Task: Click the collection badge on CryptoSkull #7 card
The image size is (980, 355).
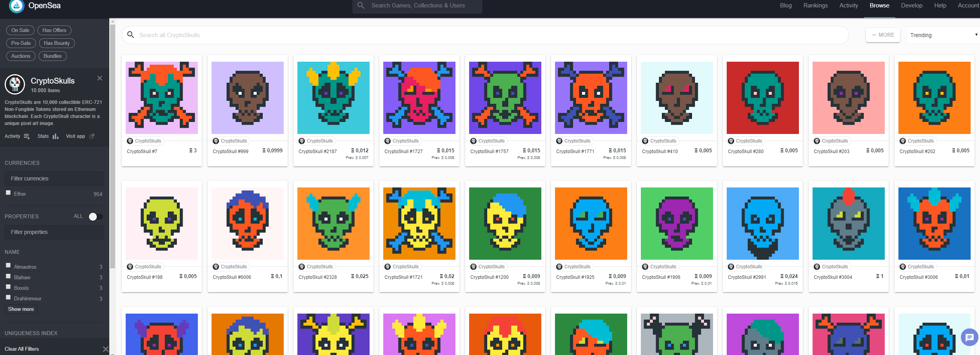Action: (x=144, y=141)
